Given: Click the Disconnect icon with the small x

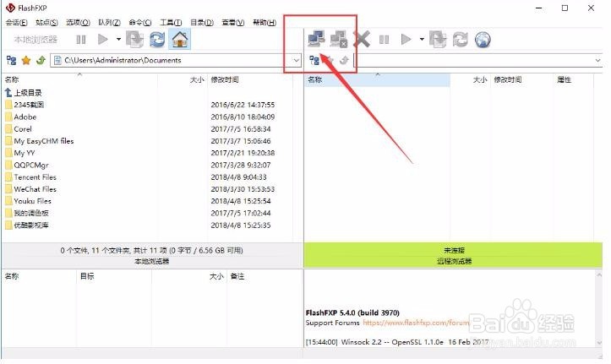Looking at the screenshot, I should click(338, 40).
